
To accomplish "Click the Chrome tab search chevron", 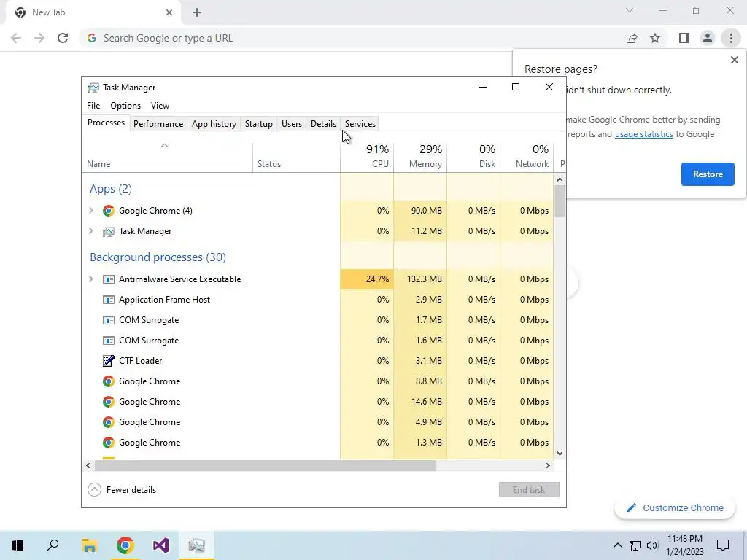I will [x=630, y=10].
